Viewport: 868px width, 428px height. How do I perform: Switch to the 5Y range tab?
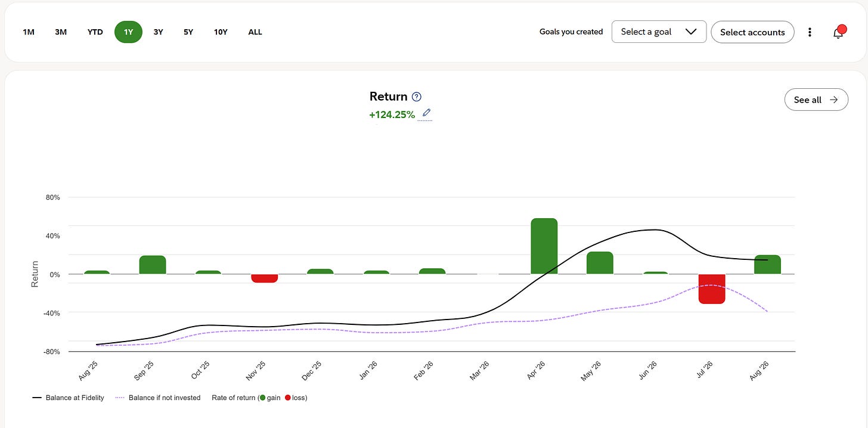188,32
